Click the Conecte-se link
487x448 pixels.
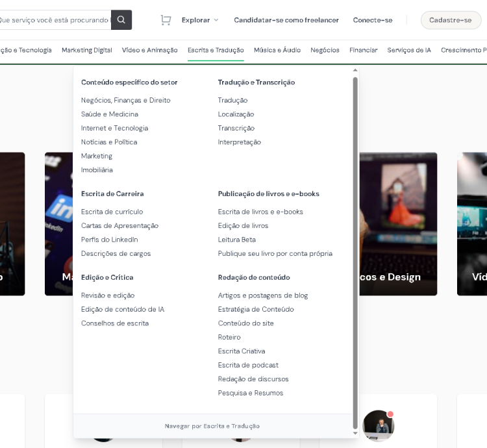point(372,20)
